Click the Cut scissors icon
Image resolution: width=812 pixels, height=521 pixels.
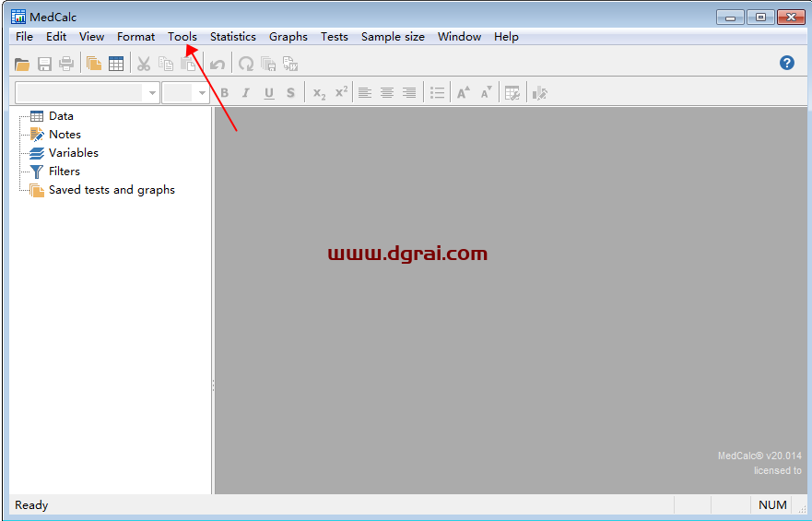pyautogui.click(x=144, y=64)
